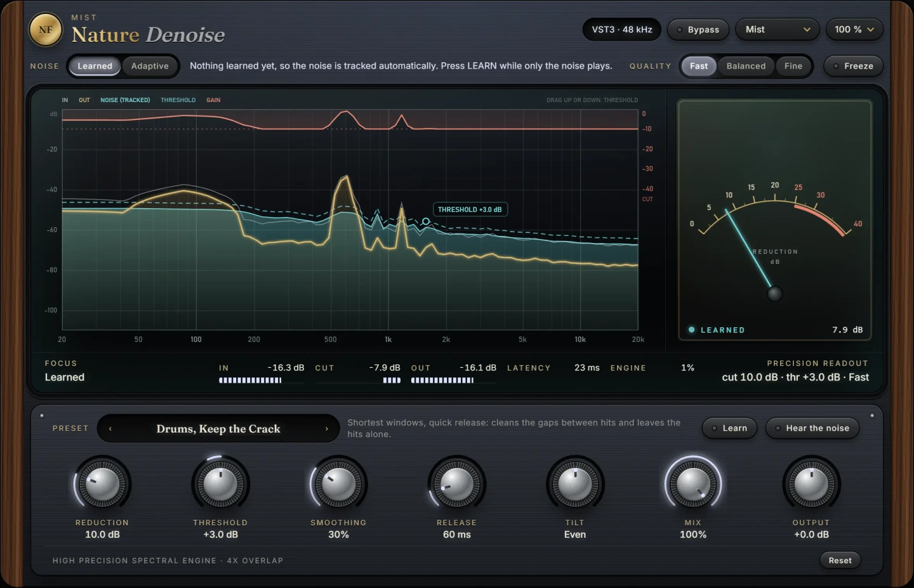Open the Mist theme dropdown
Viewport: 914px width, 588px height.
point(778,30)
